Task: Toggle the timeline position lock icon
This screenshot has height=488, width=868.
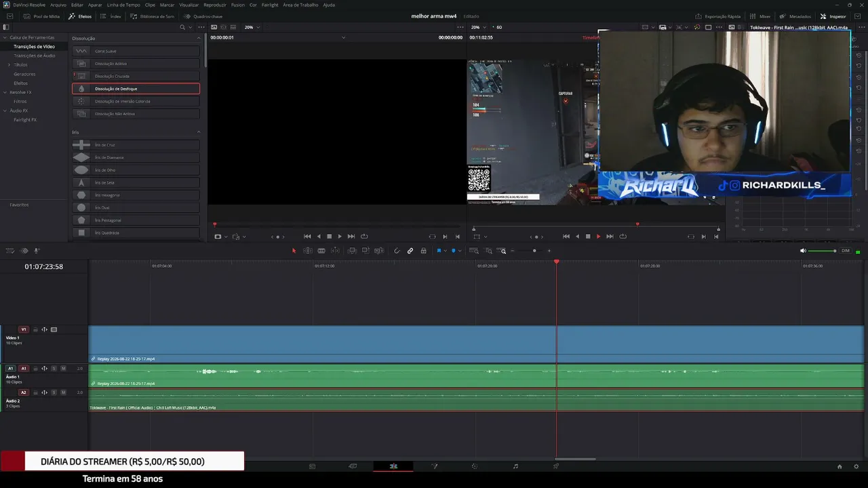Action: [423, 251]
